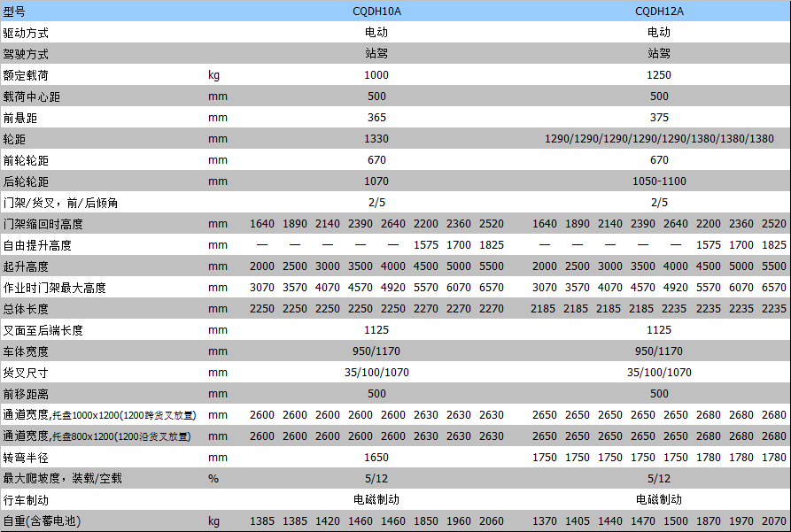Viewport: 791px width, 532px height.
Task: Click the 365 front overhang value
Action: pos(376,117)
